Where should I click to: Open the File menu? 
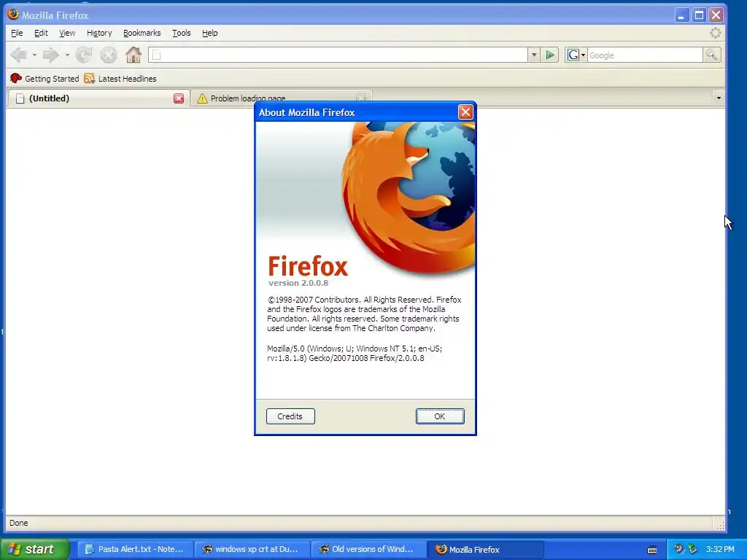click(x=17, y=33)
